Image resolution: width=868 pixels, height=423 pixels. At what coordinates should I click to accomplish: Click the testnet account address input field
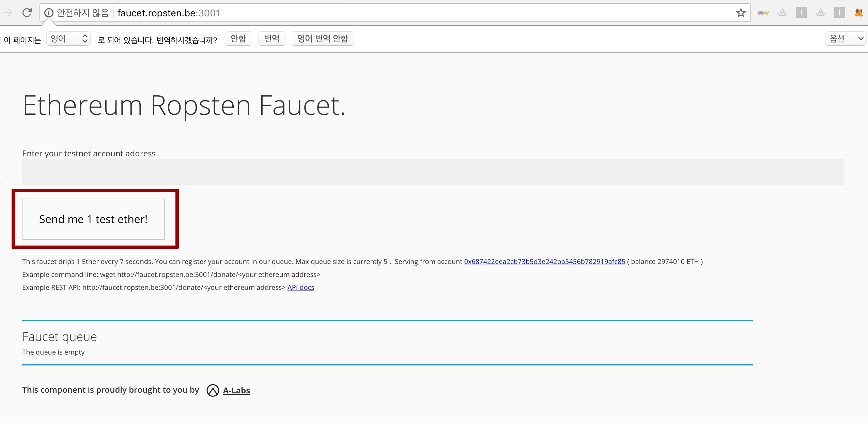tap(433, 172)
